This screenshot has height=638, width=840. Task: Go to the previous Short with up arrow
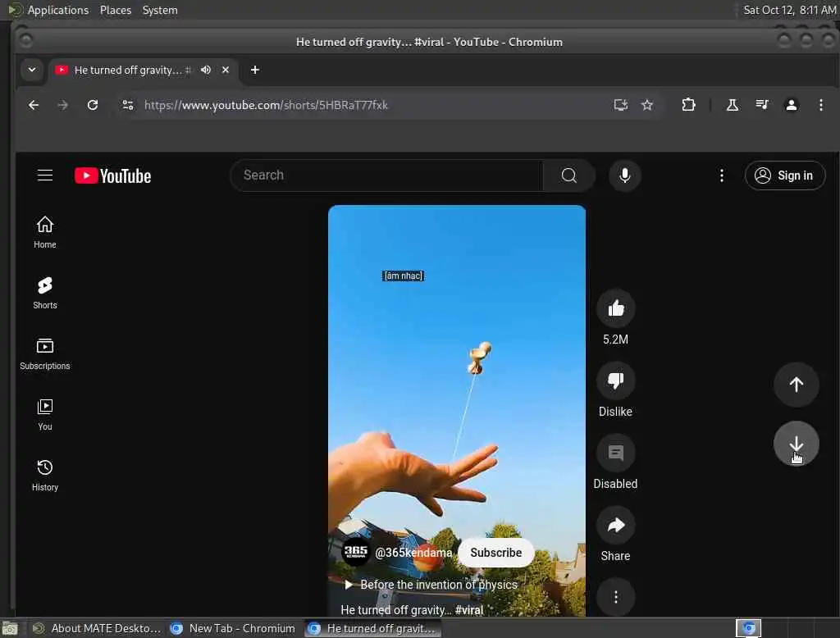[x=796, y=384]
